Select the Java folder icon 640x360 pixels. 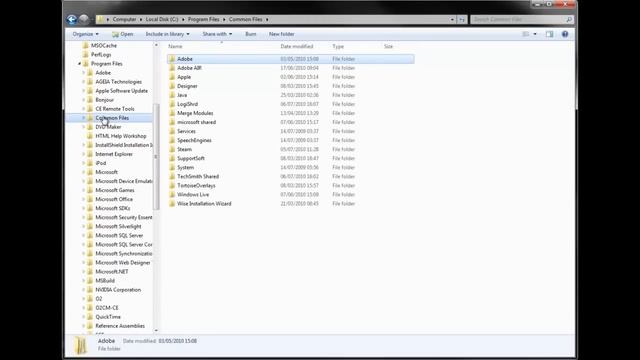pos(172,95)
